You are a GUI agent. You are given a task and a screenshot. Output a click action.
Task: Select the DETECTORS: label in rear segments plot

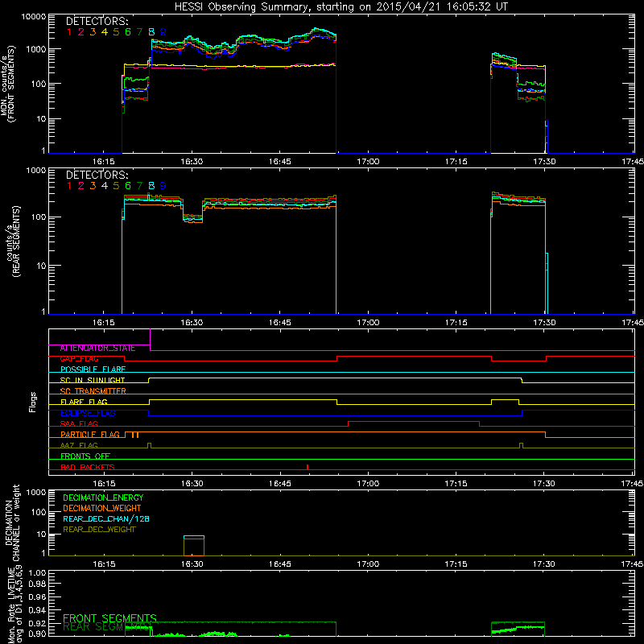click(97, 175)
